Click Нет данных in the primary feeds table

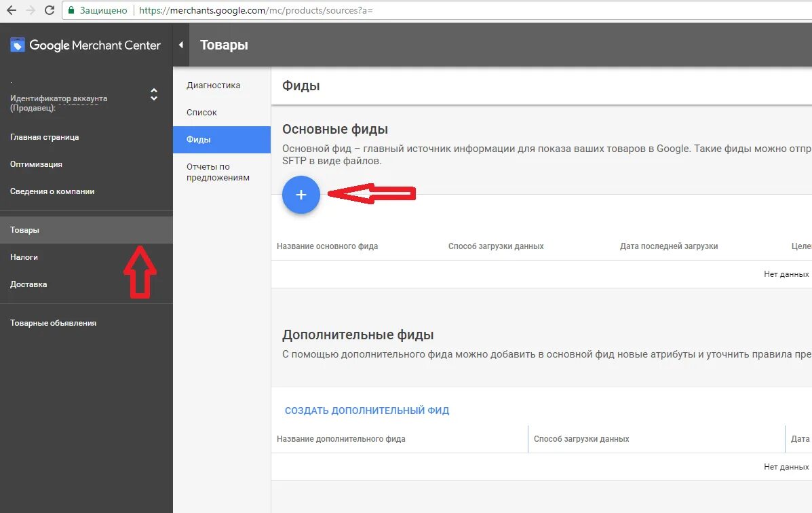(786, 274)
